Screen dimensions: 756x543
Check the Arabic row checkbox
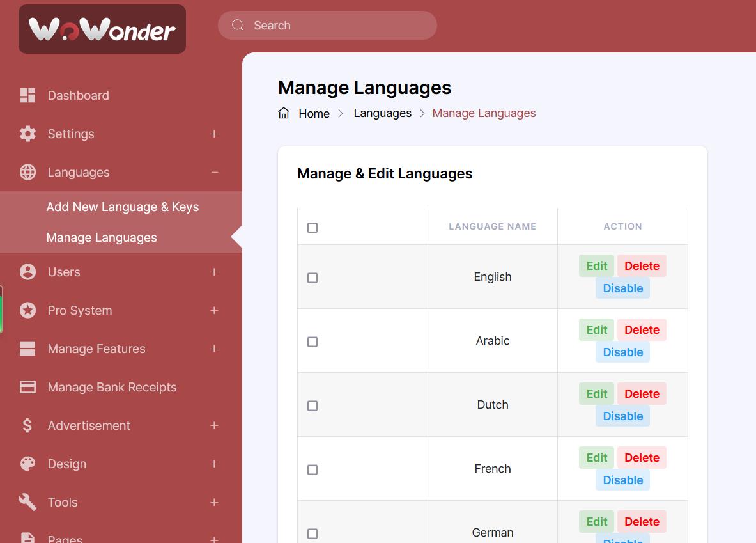pos(312,342)
